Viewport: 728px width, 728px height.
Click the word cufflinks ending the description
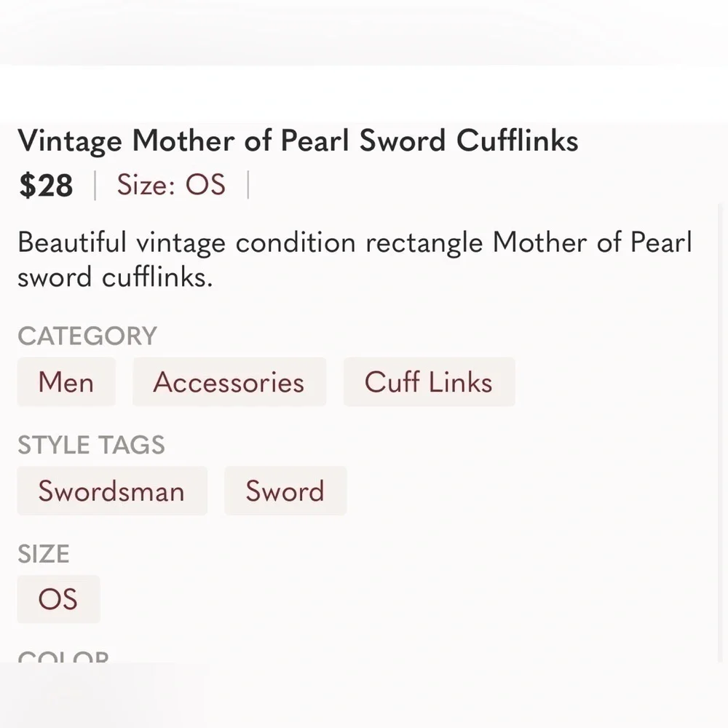[157, 277]
